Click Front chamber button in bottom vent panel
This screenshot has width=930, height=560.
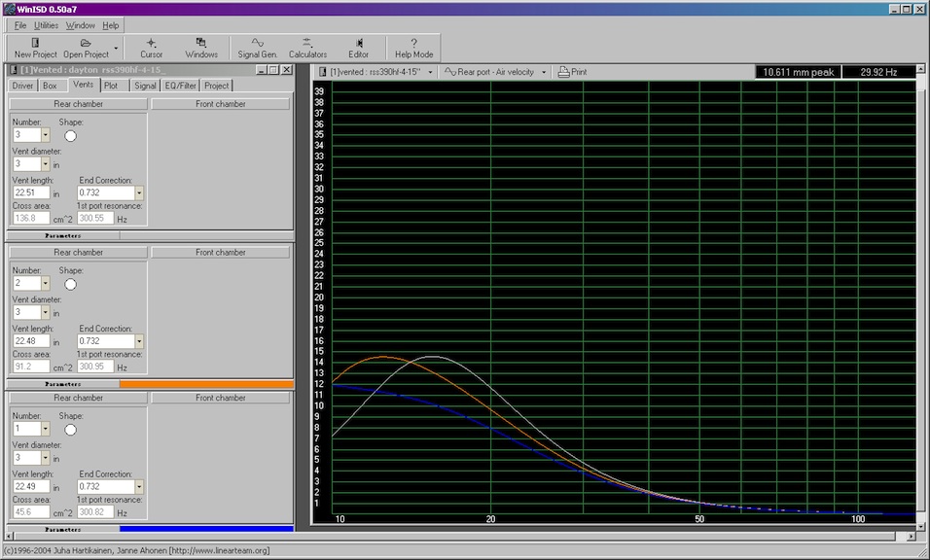pyautogui.click(x=221, y=399)
